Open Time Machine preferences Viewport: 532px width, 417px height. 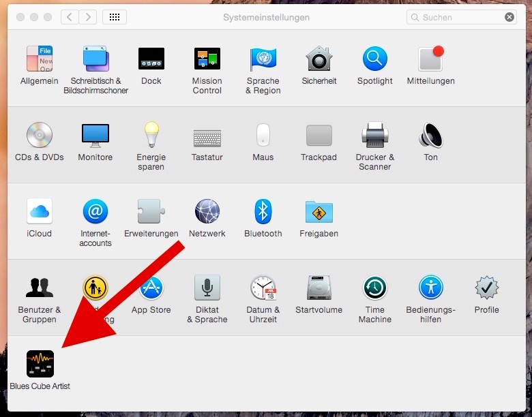[x=375, y=288]
